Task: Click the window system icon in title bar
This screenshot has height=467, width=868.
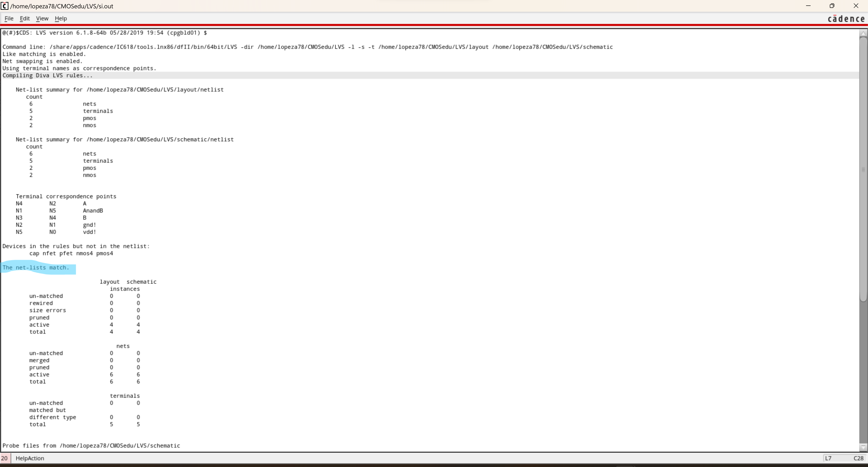Action: point(4,6)
